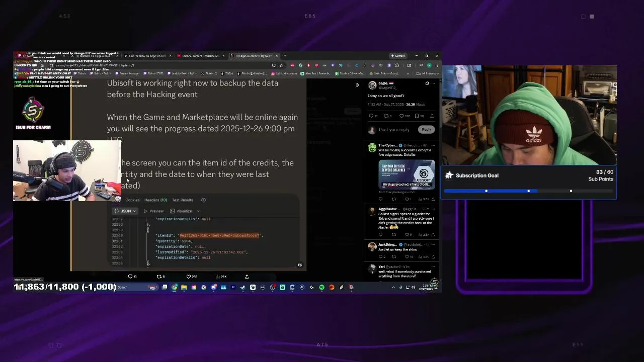Show hidden system tray icons
This screenshot has height=362, width=644.
(x=393, y=287)
